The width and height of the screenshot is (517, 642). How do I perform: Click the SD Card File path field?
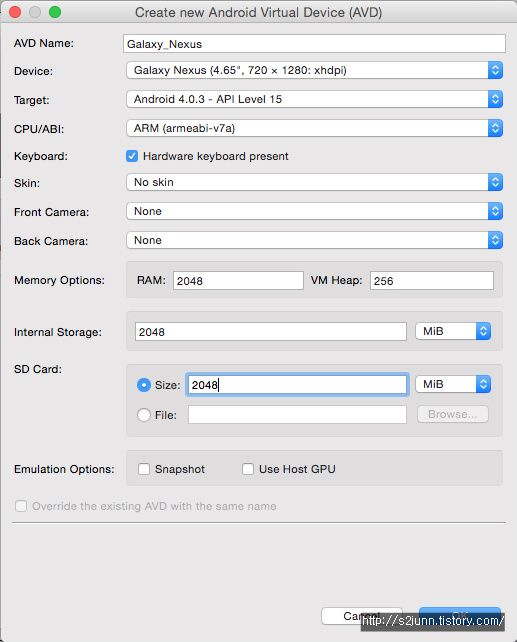click(297, 415)
